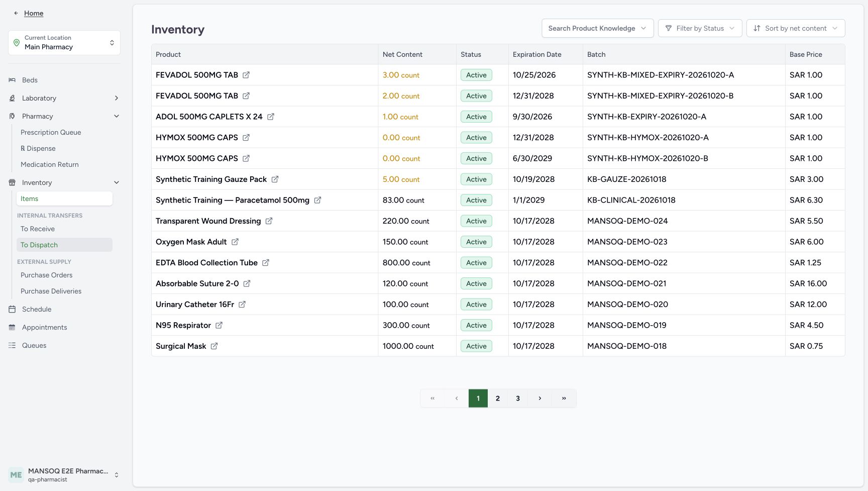Open external link icon for Synthetic Training Gauze Pack
The width and height of the screenshot is (868, 491).
coord(275,179)
